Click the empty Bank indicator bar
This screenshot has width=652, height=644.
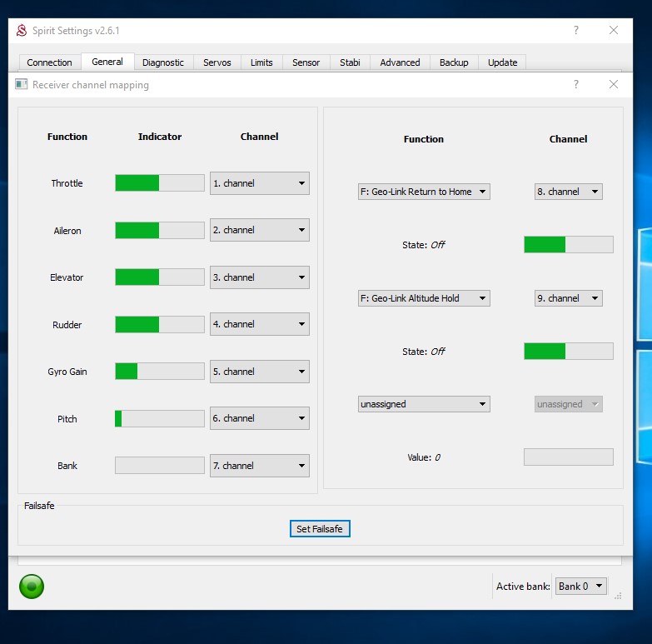[x=159, y=466]
